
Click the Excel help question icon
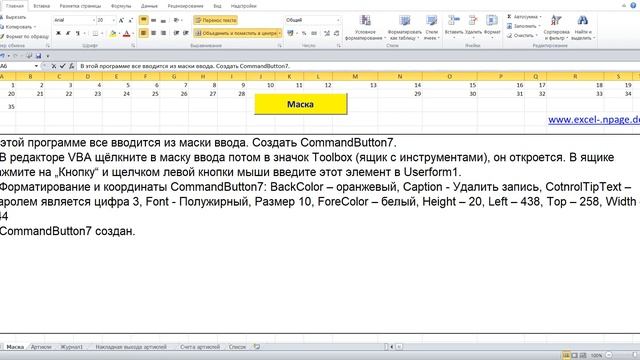(x=633, y=5)
